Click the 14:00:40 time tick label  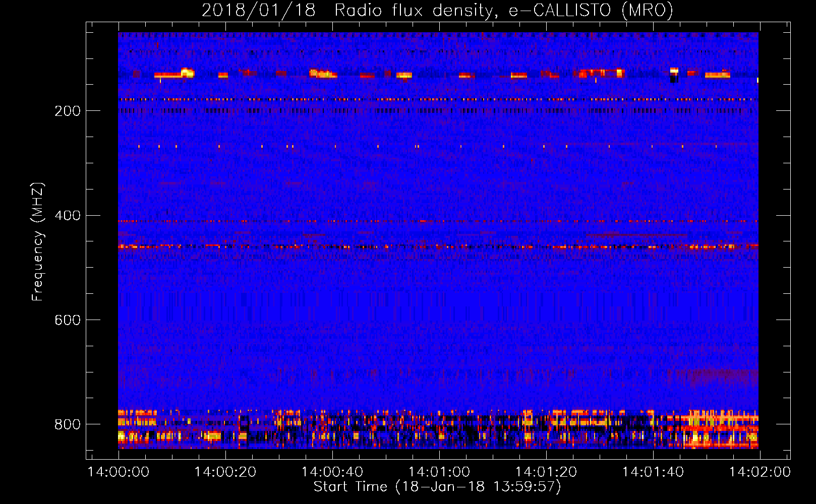[332, 472]
